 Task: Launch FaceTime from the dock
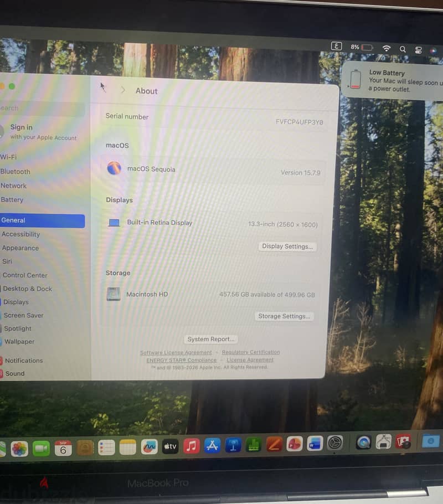coord(41,448)
